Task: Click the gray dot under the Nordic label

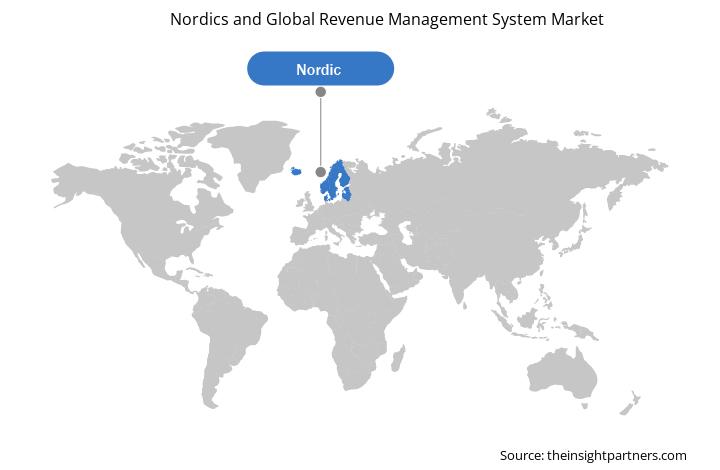Action: (321, 92)
